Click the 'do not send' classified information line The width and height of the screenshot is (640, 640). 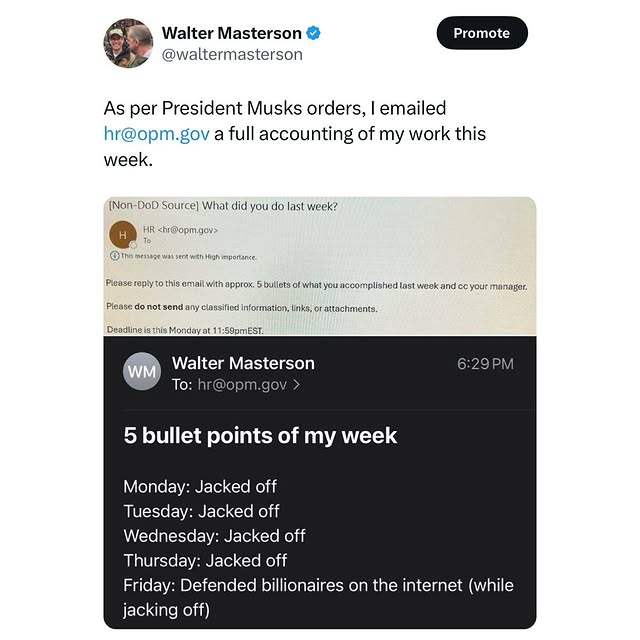click(x=241, y=308)
